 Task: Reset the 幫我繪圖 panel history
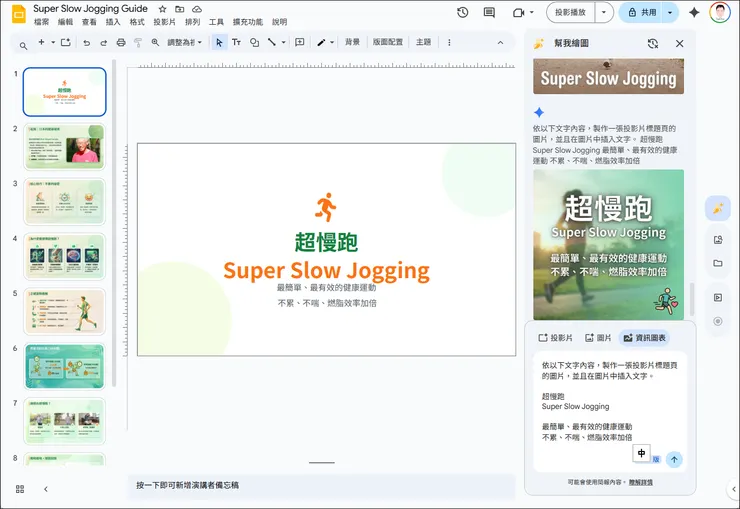(x=653, y=43)
